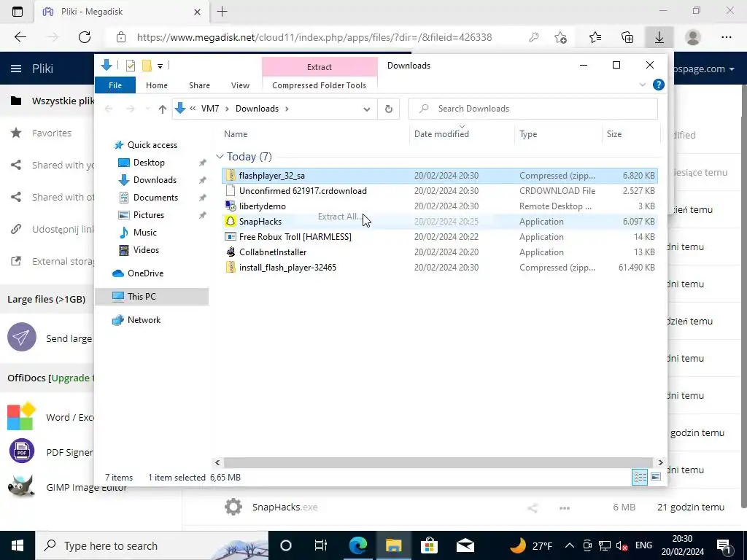Switch to Large icons view button
Screen dimensions: 747x560
[656, 477]
